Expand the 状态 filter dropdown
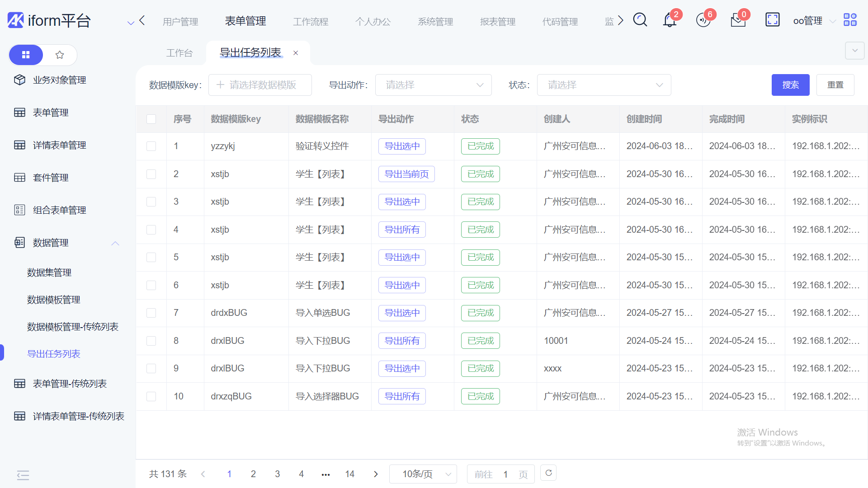The width and height of the screenshot is (868, 488). 604,85
